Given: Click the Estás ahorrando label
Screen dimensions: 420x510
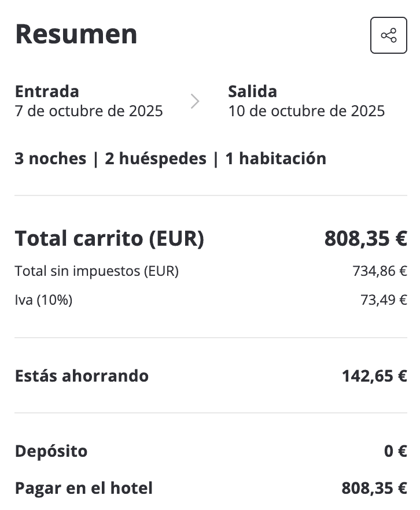Looking at the screenshot, I should click(x=82, y=376).
